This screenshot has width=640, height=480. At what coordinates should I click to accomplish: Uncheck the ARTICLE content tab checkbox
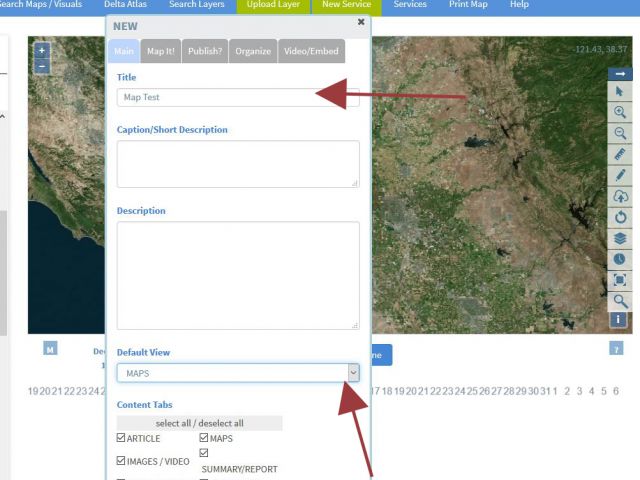122,438
